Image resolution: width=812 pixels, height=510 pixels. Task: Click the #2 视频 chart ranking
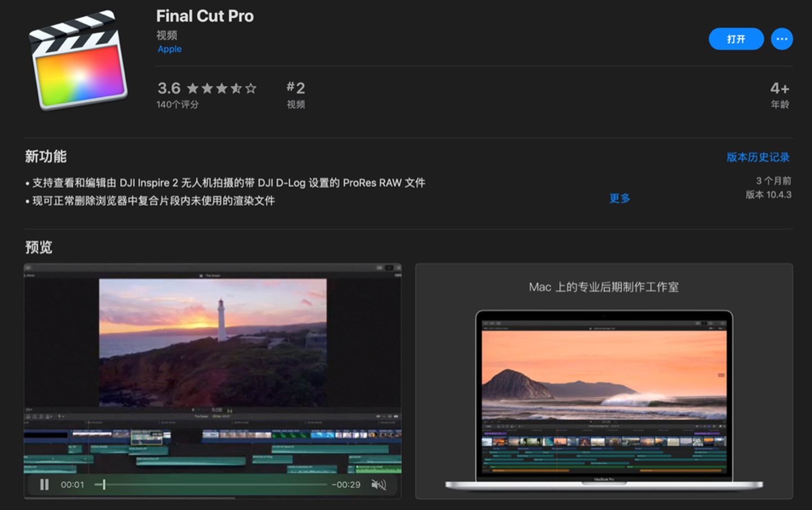coord(295,94)
